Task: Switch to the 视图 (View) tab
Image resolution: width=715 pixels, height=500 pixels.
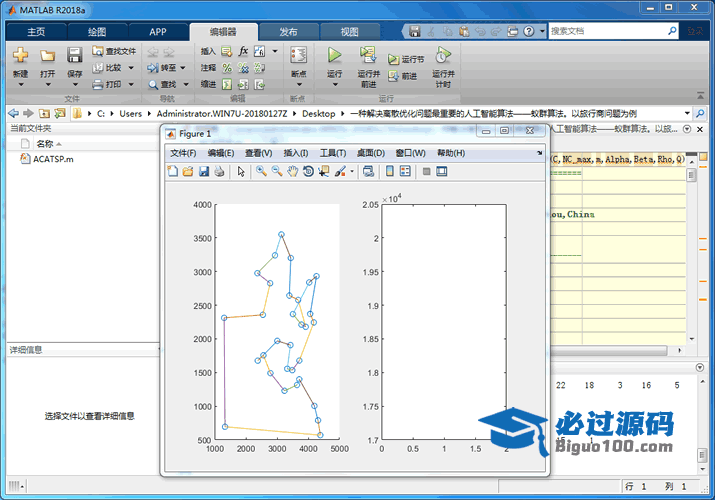Action: [349, 32]
